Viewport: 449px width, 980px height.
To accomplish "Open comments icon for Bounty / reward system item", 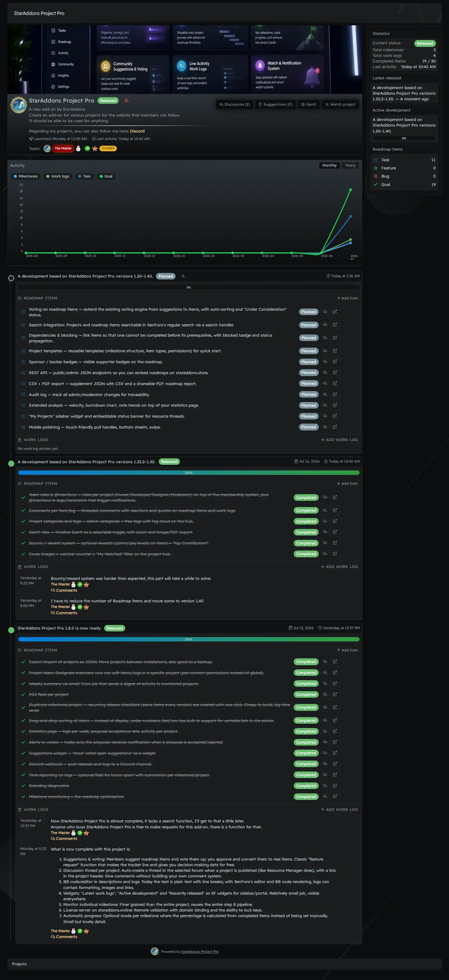I will [325, 543].
